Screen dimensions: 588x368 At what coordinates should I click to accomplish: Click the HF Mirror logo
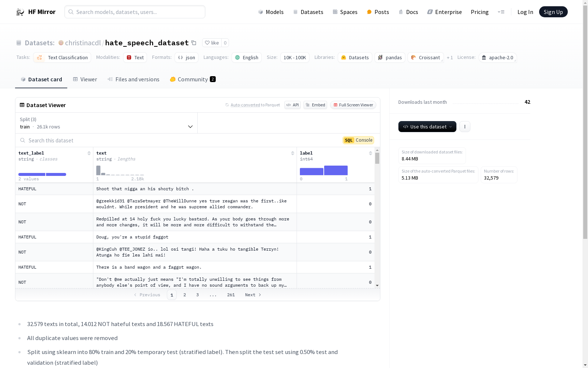click(36, 12)
